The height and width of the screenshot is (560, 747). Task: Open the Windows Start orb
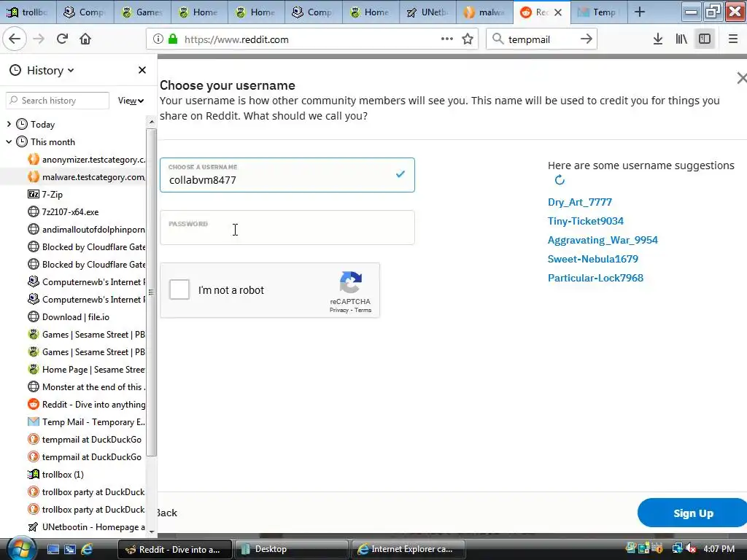pyautogui.click(x=21, y=548)
